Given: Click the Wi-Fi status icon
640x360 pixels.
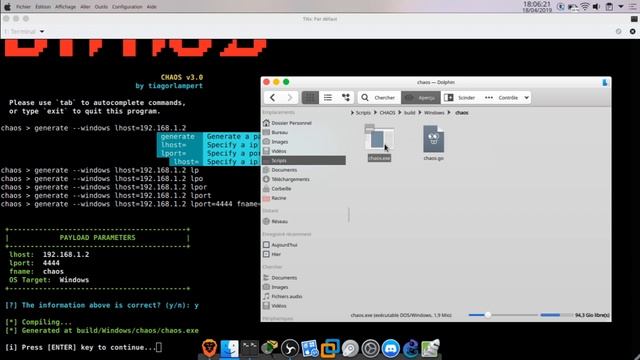Looking at the screenshot, I should (585, 7).
